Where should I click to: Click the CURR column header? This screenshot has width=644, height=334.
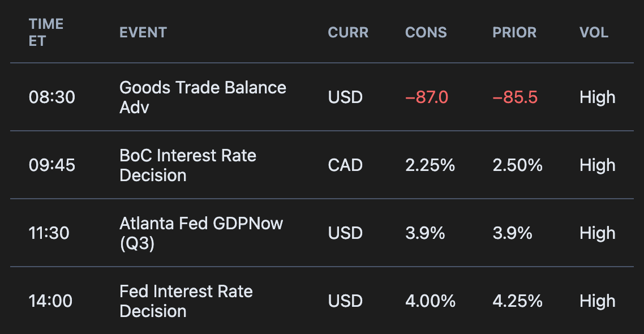348,32
